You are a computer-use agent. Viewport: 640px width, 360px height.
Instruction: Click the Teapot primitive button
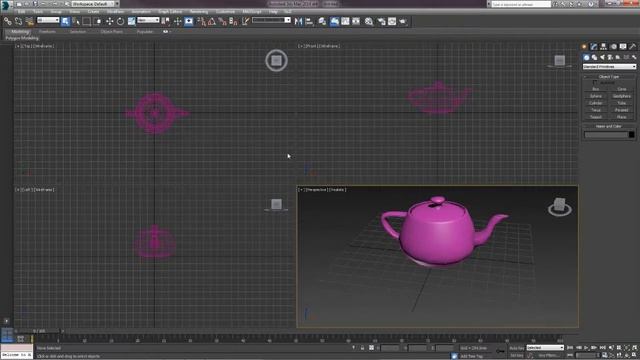pyautogui.click(x=596, y=117)
